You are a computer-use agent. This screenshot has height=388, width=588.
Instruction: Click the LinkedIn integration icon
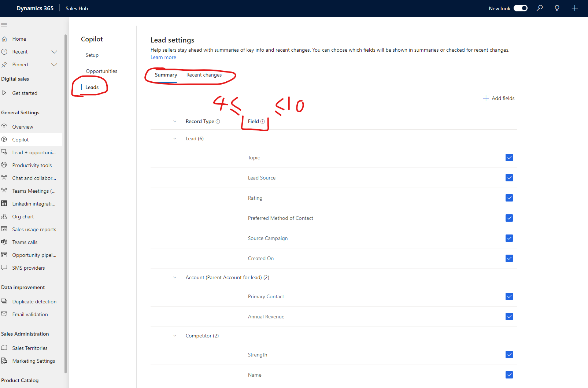[4, 203]
